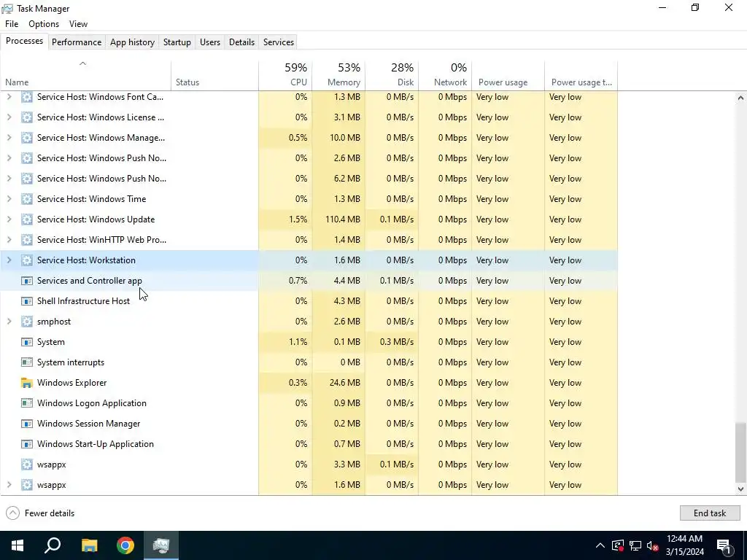Expand Service Host: Windows Time row
This screenshot has height=560, width=747.
click(9, 199)
